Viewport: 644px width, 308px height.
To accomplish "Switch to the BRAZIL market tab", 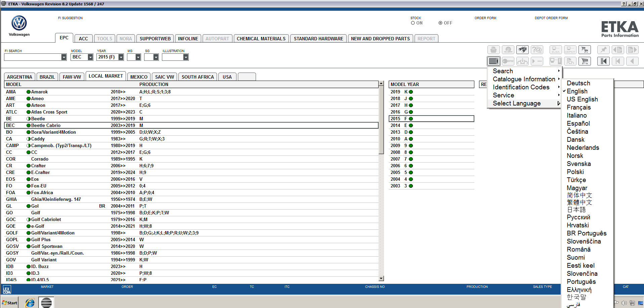I will click(x=47, y=77).
